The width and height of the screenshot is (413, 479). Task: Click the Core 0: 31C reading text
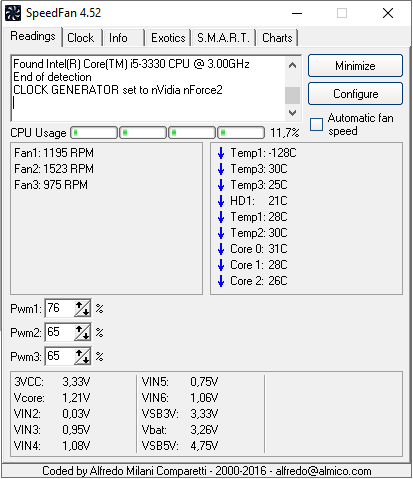click(259, 249)
